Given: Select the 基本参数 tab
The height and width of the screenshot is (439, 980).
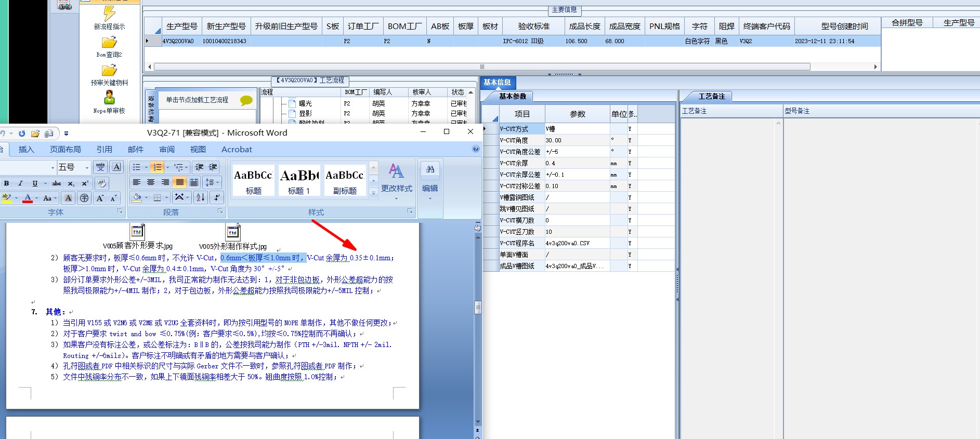Looking at the screenshot, I should tap(513, 96).
